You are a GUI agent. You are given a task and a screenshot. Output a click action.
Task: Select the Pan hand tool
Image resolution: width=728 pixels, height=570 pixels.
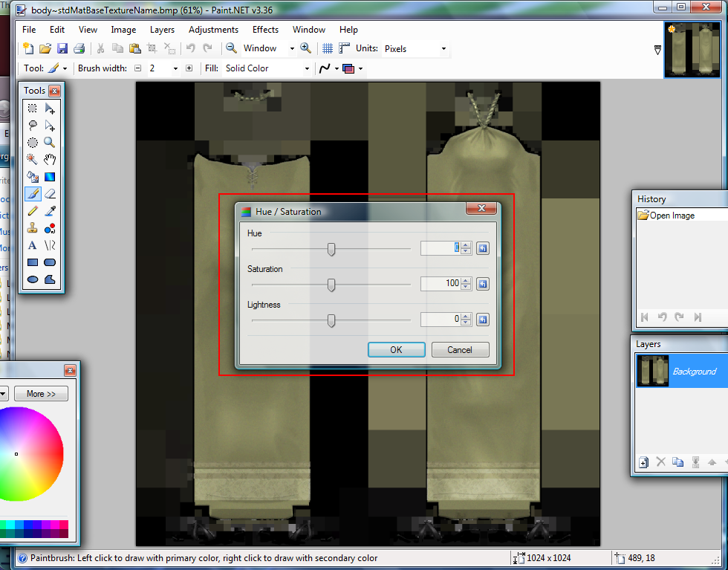[50, 160]
